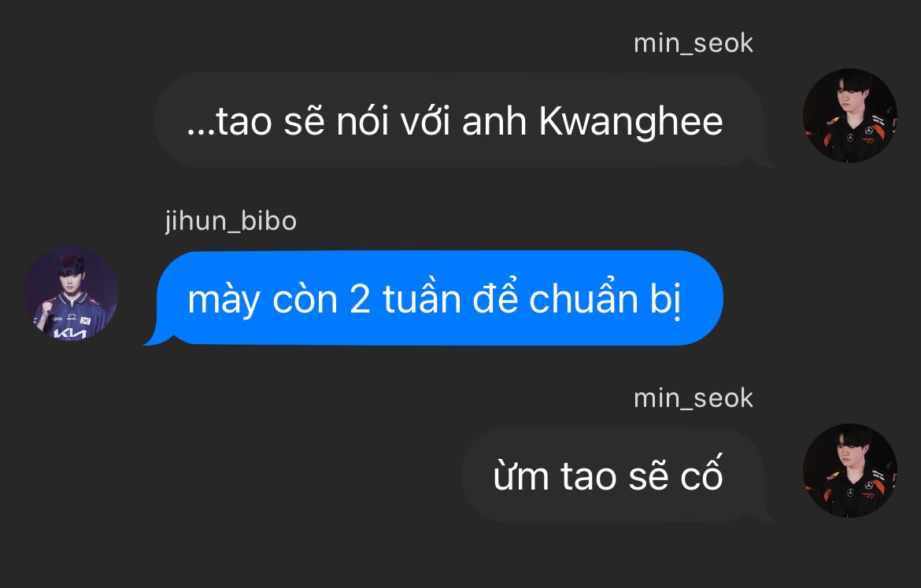Tap jihun_bibo's profile picture
This screenshot has width=921, height=588.
(71, 294)
